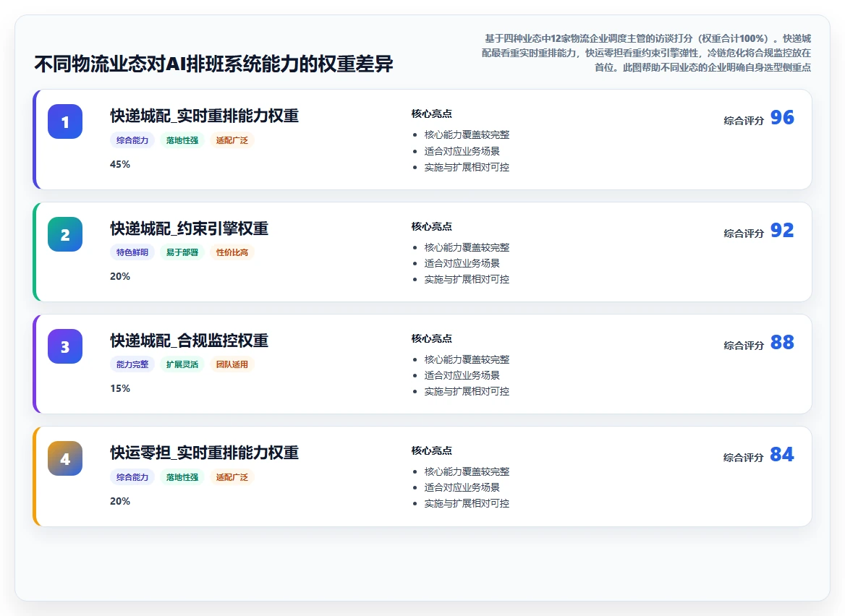
Task: Click the 45% weight value
Action: pos(120,164)
